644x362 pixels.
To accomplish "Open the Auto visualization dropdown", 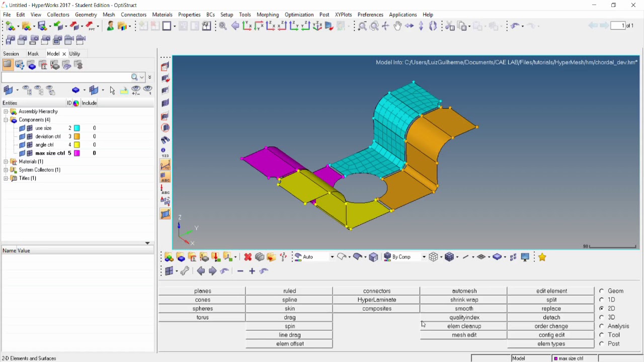I will (x=332, y=257).
